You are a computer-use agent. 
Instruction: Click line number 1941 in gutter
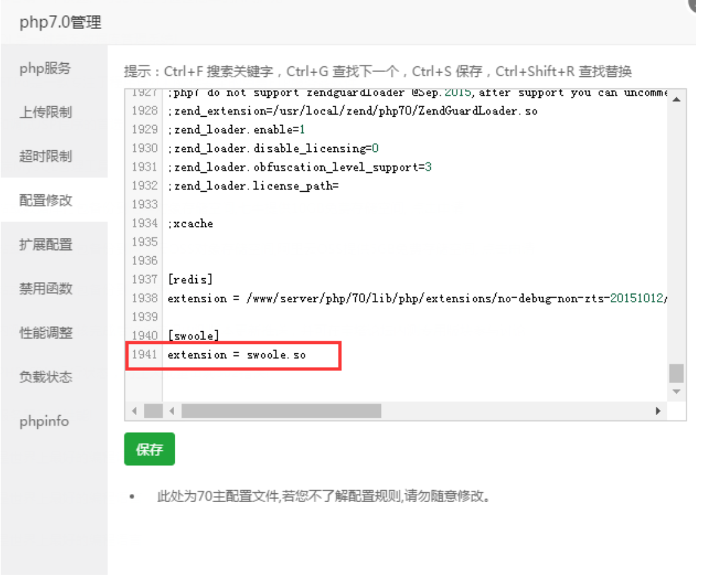[144, 355]
